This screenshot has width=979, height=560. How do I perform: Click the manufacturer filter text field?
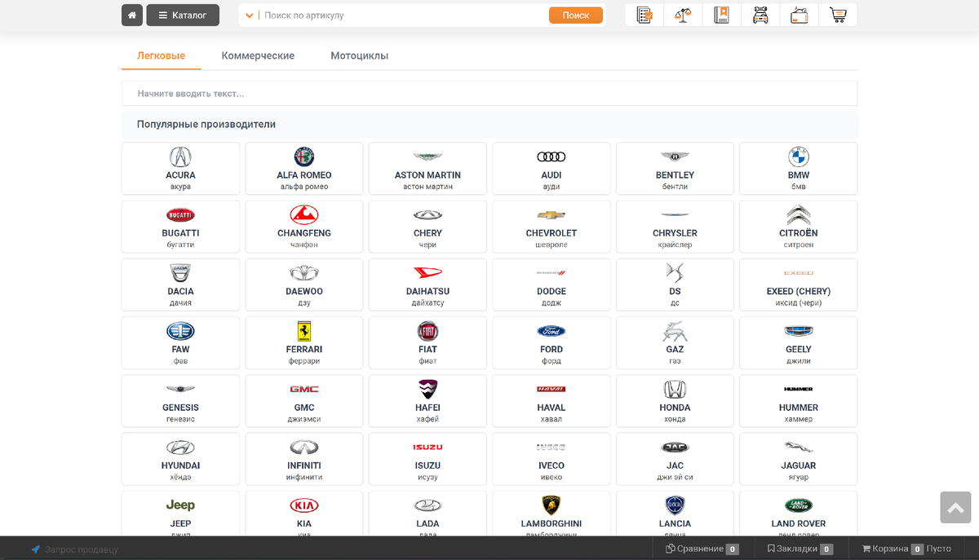tap(489, 94)
